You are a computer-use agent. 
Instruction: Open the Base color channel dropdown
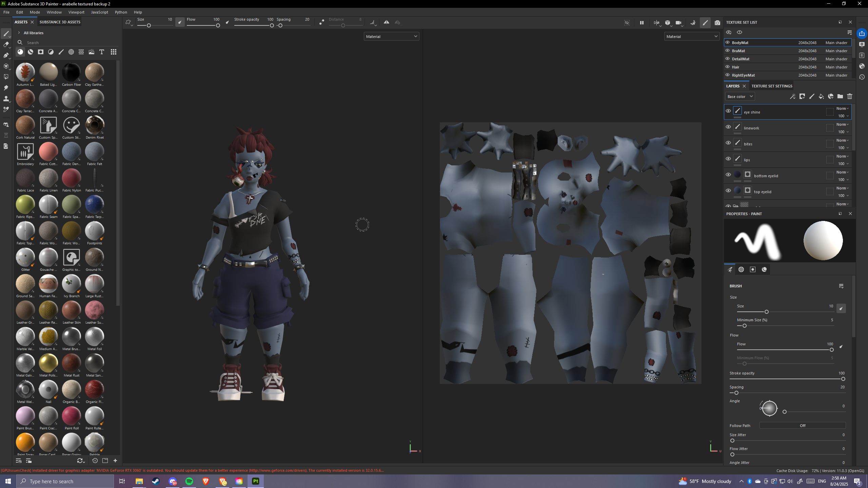pos(740,97)
